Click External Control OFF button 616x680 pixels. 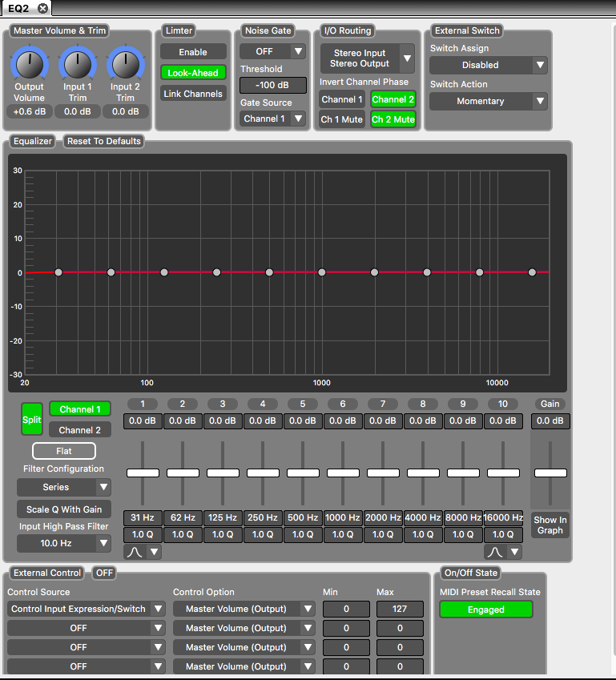(x=105, y=573)
